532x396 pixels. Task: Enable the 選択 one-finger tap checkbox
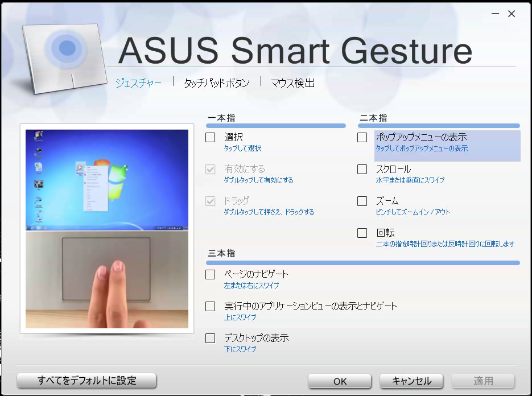click(211, 137)
